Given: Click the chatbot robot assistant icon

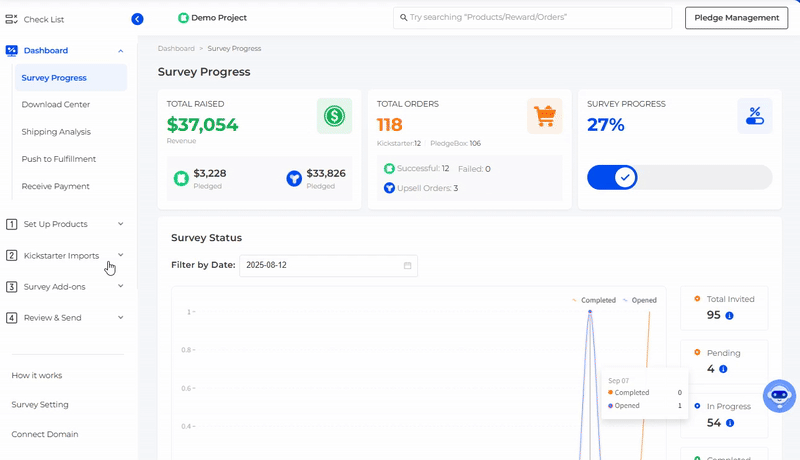Looking at the screenshot, I should coord(779,396).
